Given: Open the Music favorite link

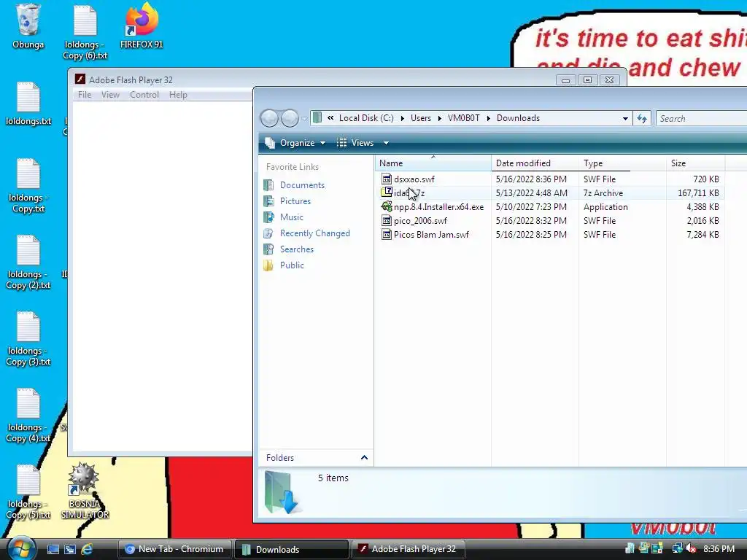Looking at the screenshot, I should click(x=291, y=217).
